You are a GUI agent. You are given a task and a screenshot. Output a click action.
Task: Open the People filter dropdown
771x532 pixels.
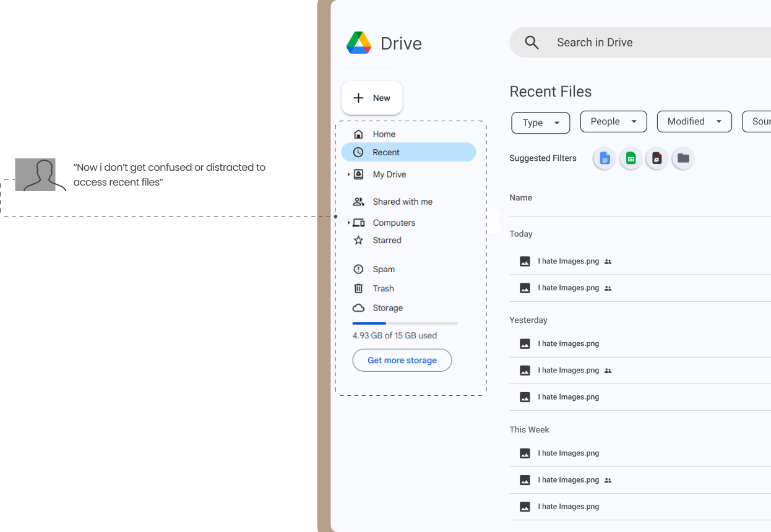(613, 121)
